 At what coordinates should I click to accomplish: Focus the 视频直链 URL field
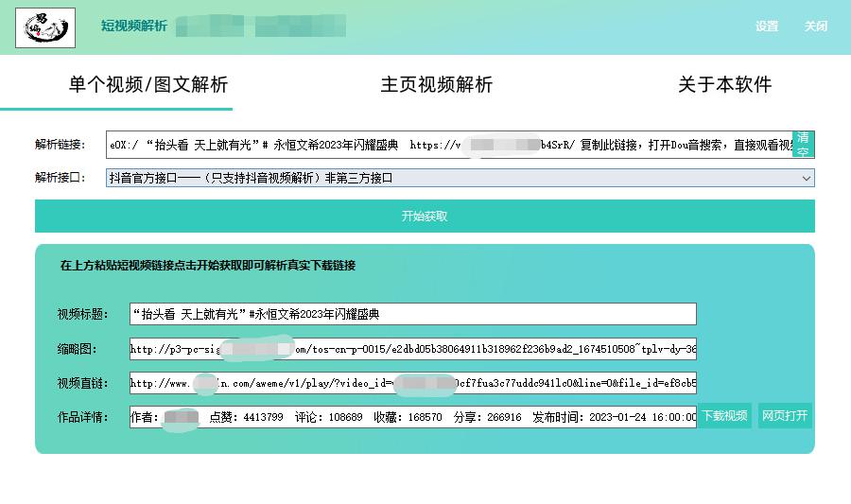click(x=412, y=384)
